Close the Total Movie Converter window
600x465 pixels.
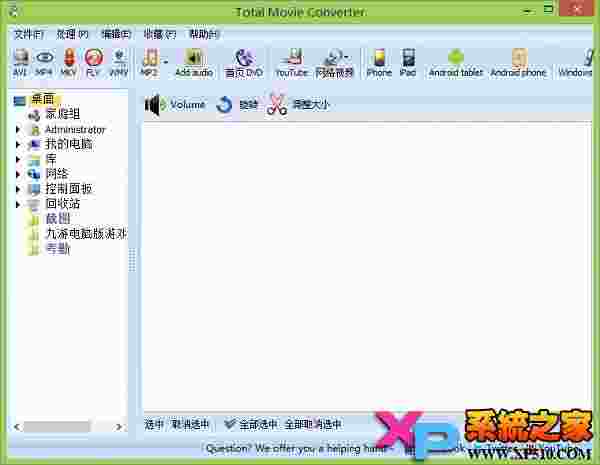[x=576, y=9]
